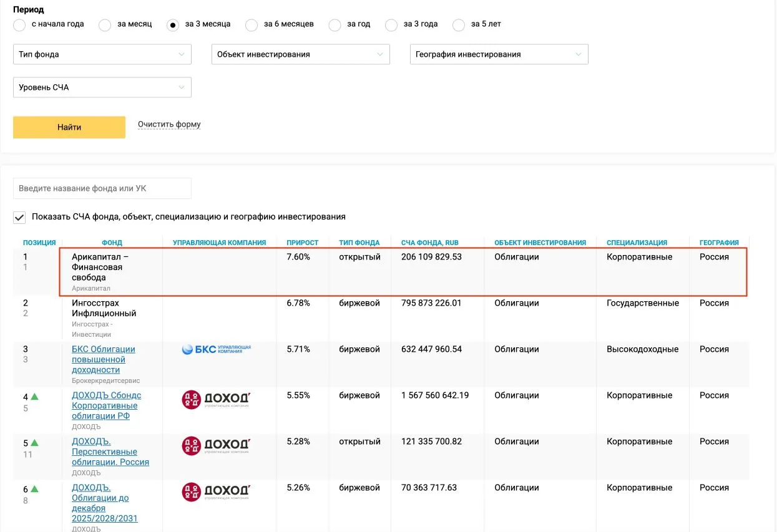
Task: Click the ДОХОДЪ logo in the position 6 row
Action: tap(215, 492)
